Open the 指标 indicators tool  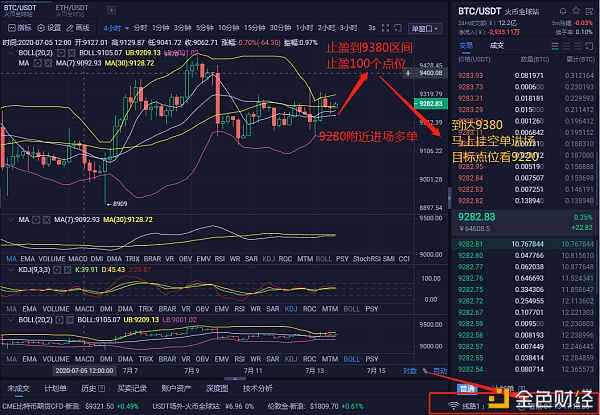click(x=20, y=28)
